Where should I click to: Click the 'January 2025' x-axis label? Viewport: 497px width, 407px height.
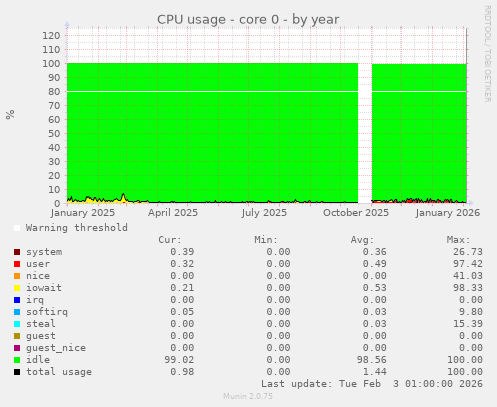pyautogui.click(x=83, y=213)
